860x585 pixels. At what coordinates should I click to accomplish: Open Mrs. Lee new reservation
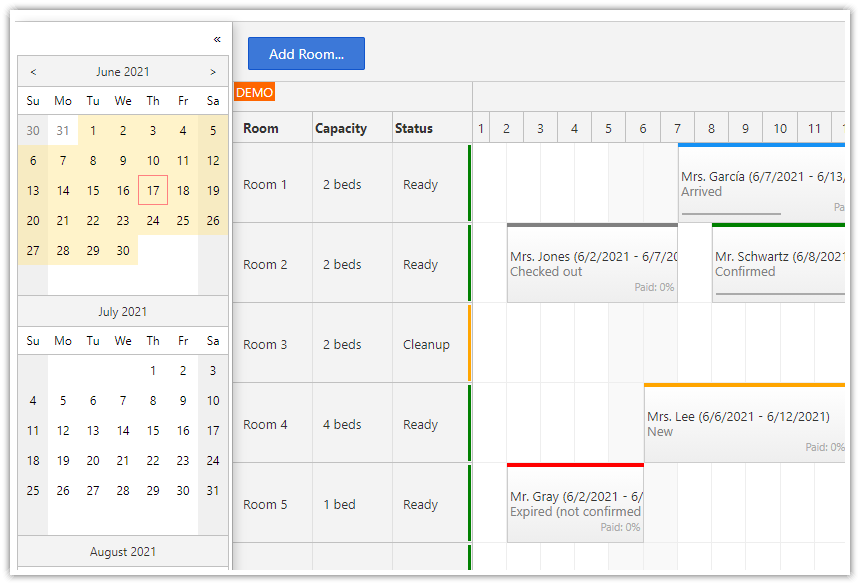pos(743,424)
